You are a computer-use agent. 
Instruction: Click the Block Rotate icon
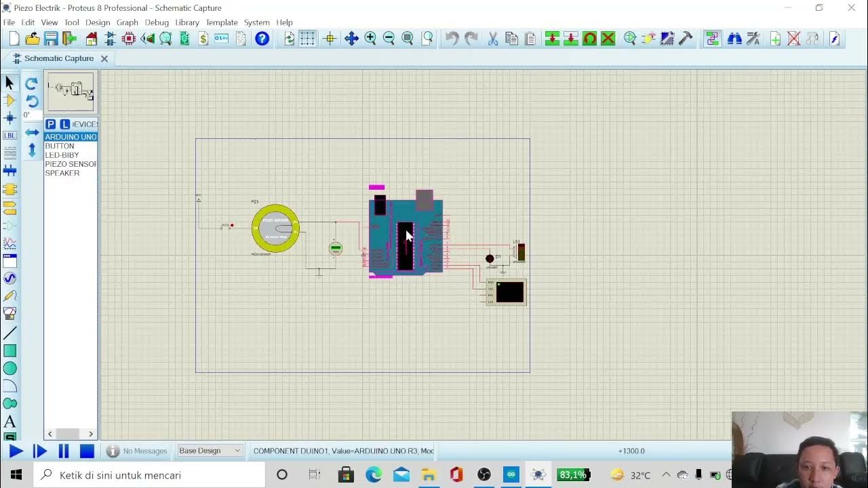coord(589,39)
